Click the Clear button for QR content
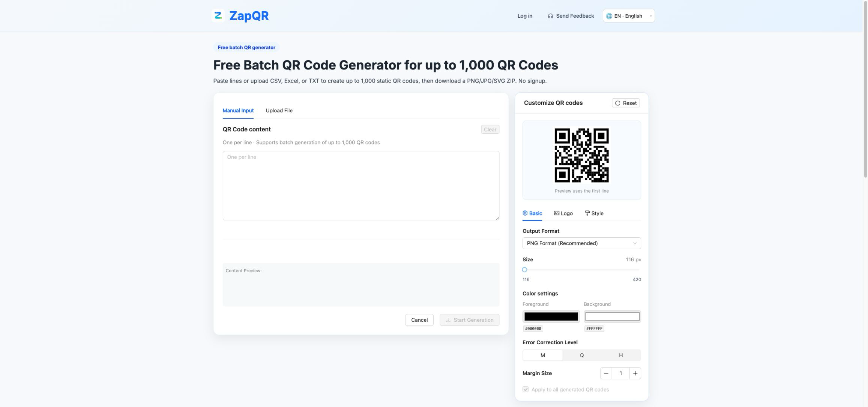The image size is (868, 407). click(490, 130)
